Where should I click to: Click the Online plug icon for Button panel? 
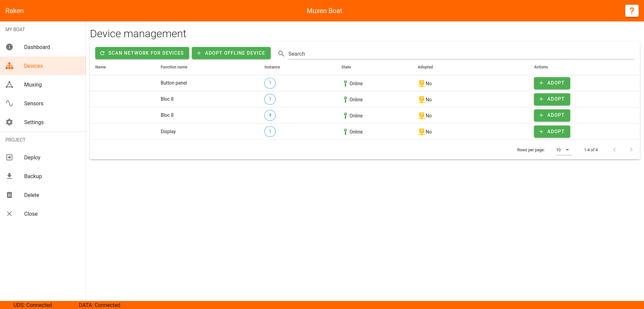pos(345,83)
